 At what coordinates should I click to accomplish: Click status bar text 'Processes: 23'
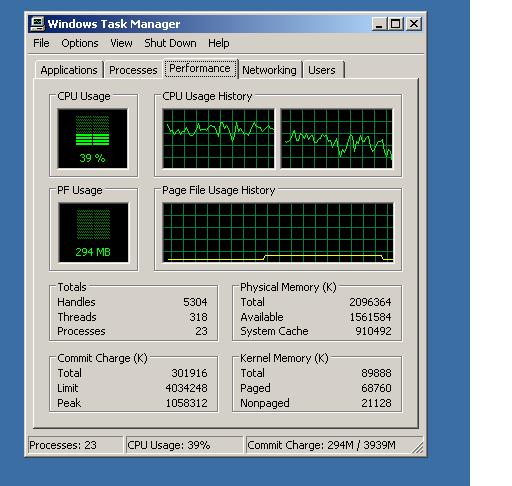pyautogui.click(x=63, y=445)
